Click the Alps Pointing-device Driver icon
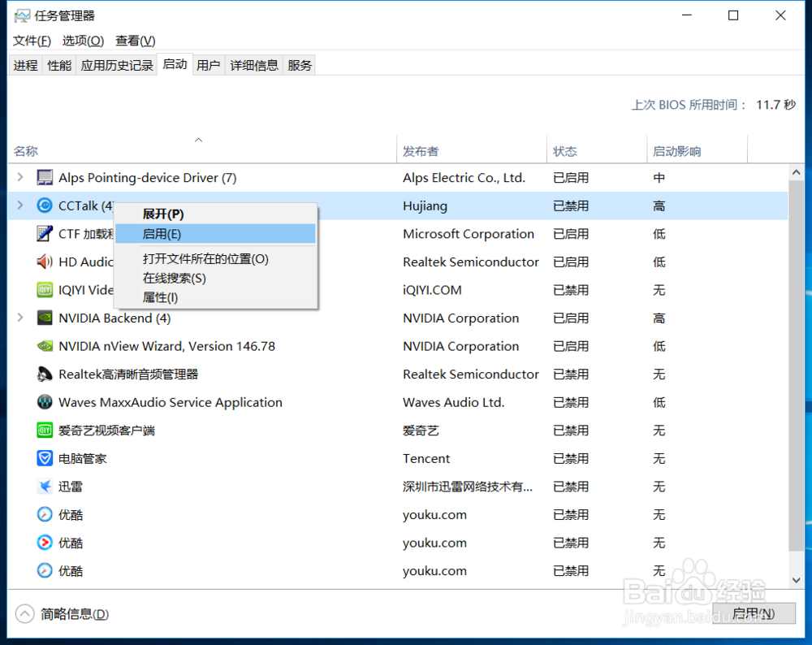 click(x=45, y=178)
